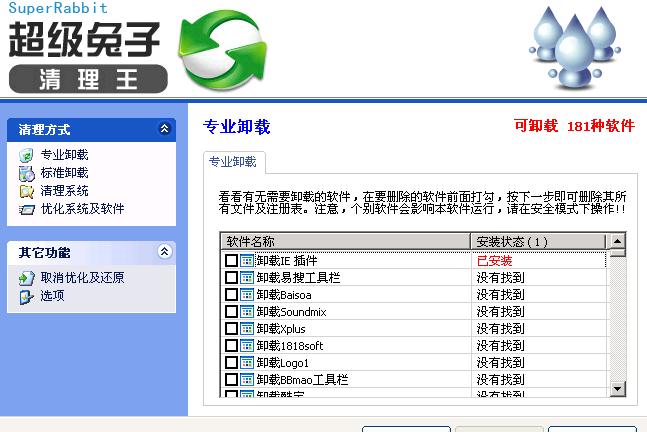Collapse the 其它功能 panel

point(164,251)
